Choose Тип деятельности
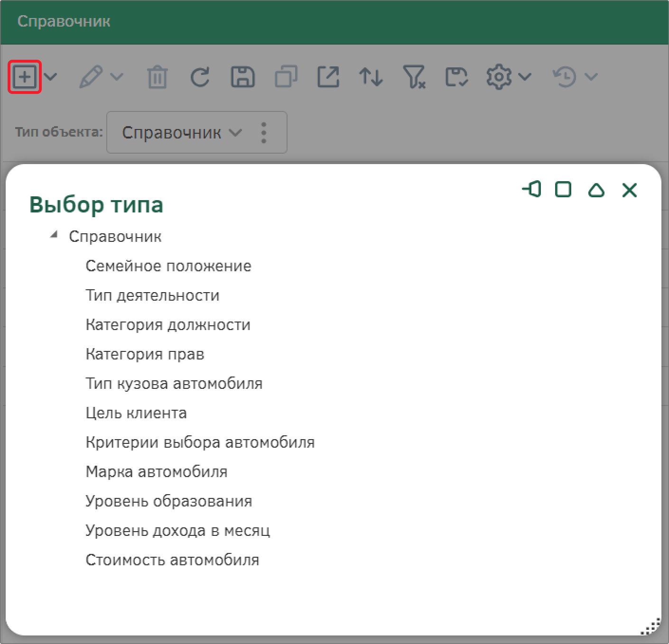Viewport: 669px width, 644px height. [x=152, y=295]
